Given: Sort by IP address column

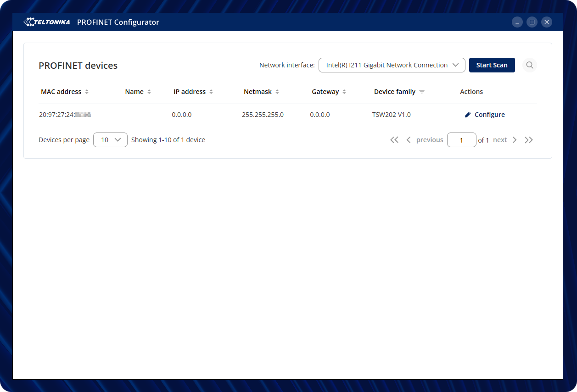Looking at the screenshot, I should click(211, 92).
